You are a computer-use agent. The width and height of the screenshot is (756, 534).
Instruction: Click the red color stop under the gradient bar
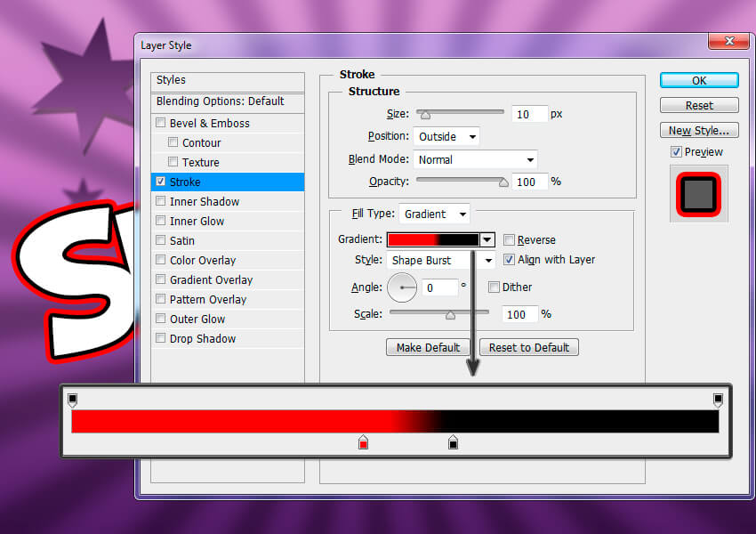click(363, 441)
